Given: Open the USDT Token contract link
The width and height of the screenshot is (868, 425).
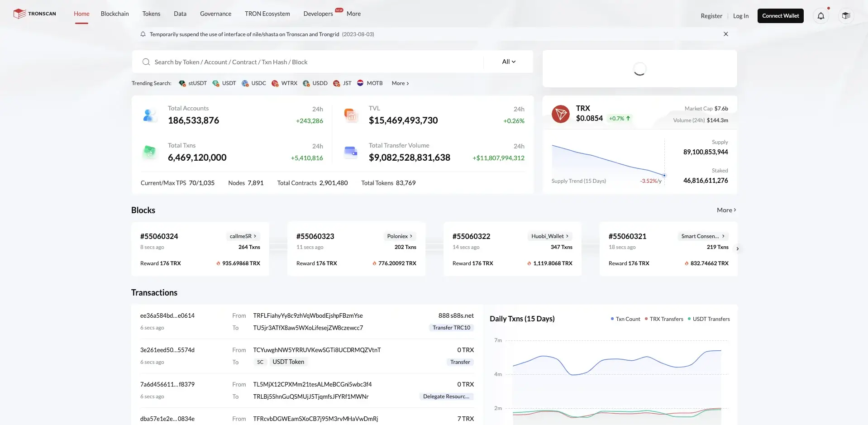Looking at the screenshot, I should tap(288, 362).
